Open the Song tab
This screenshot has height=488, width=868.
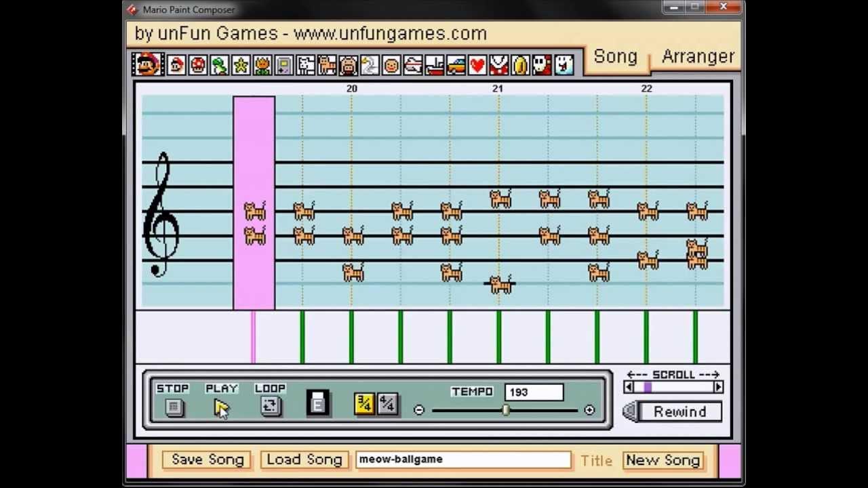coord(615,57)
